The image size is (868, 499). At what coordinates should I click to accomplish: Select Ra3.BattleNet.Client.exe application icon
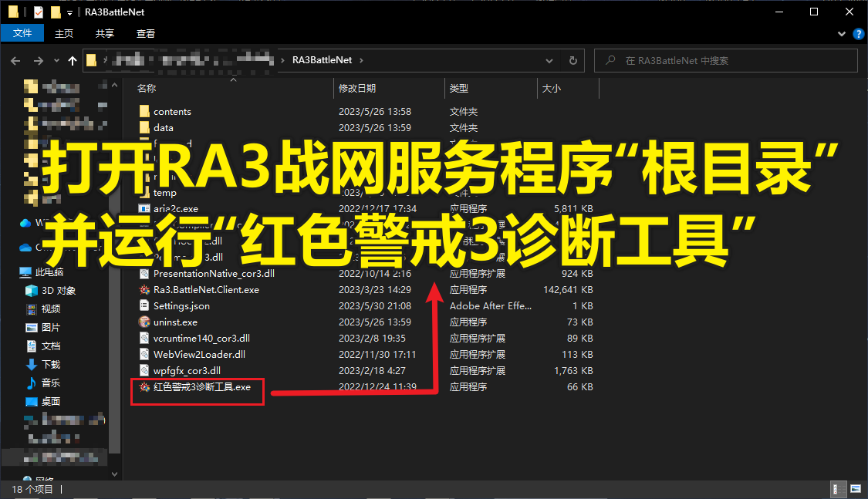(x=144, y=289)
